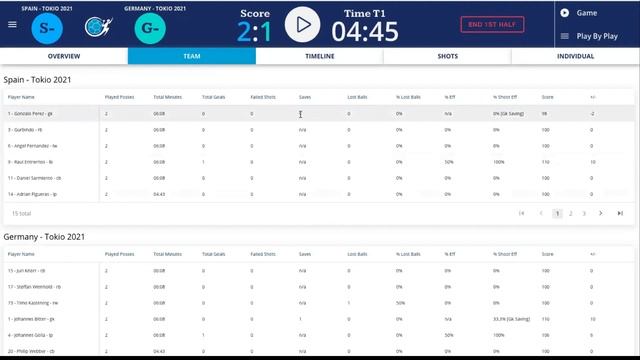Sort Spain table by Total Minutes column
Image resolution: width=640 pixels, height=360 pixels.
click(x=167, y=97)
